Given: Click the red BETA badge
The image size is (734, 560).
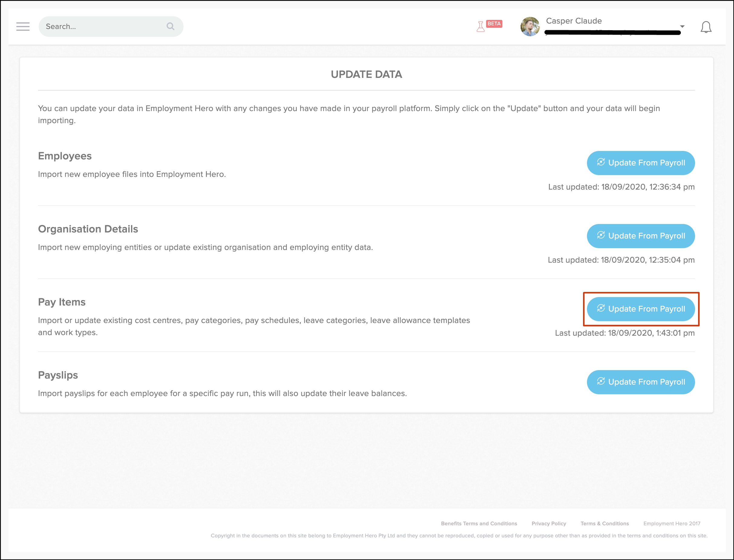Looking at the screenshot, I should (494, 24).
